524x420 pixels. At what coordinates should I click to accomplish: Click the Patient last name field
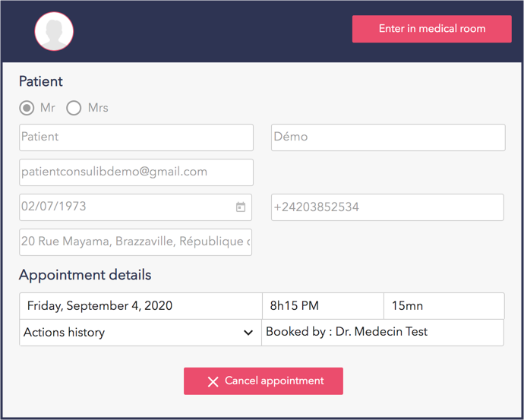pyautogui.click(x=136, y=137)
